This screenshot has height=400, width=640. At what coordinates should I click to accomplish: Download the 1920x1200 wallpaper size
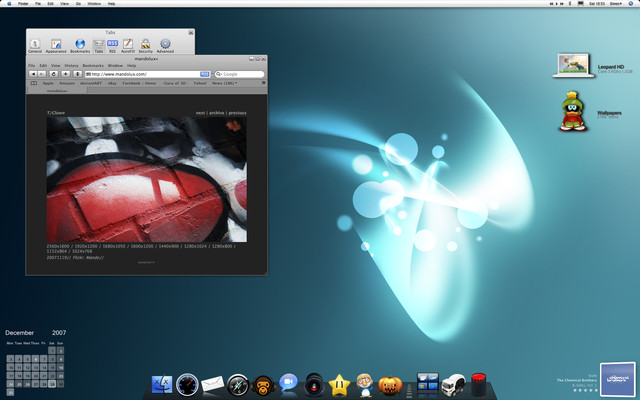pos(85,245)
